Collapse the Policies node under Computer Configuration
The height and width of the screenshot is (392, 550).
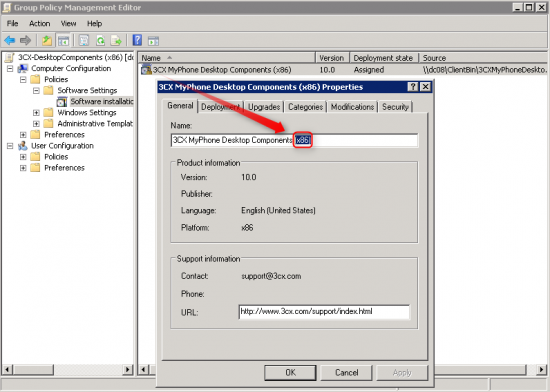[x=23, y=80]
